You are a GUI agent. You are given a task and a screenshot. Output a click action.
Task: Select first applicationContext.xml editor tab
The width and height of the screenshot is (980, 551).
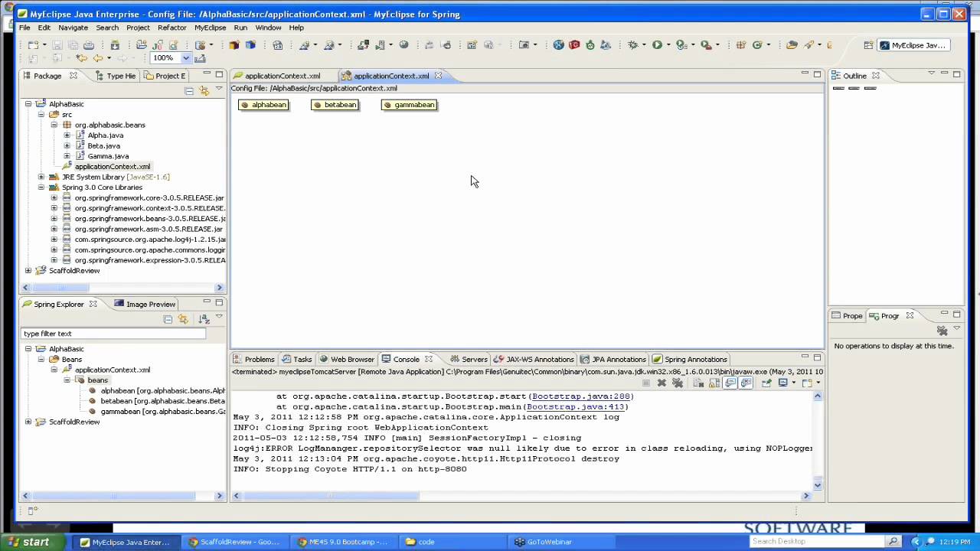coord(277,76)
